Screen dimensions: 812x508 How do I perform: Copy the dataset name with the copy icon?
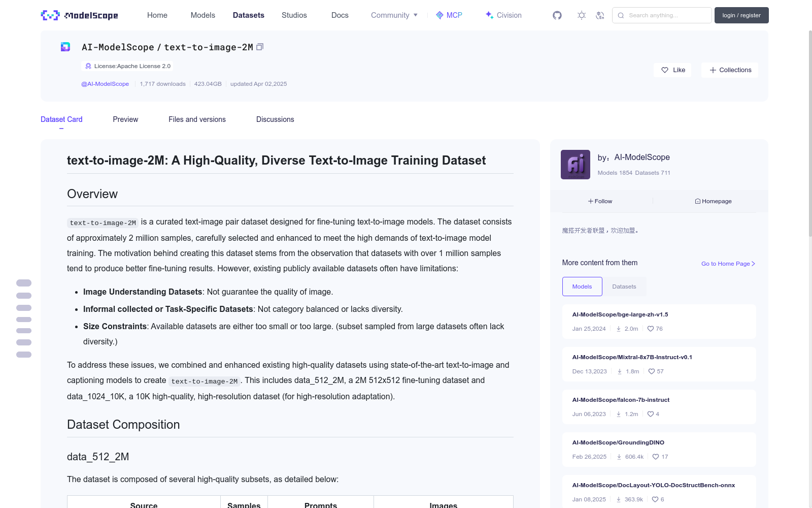(x=260, y=47)
